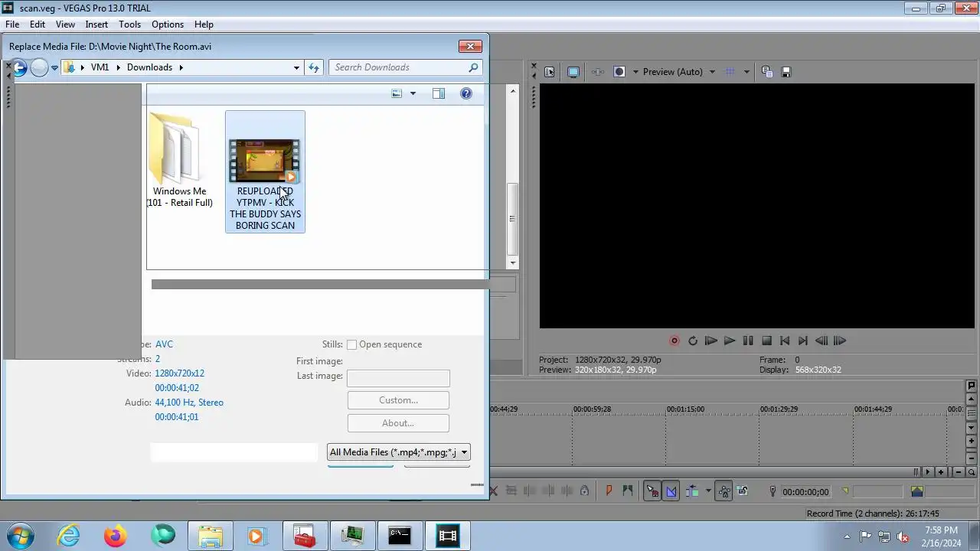The height and width of the screenshot is (551, 980).
Task: Expand arrow after Downloads in path
Action: click(x=181, y=67)
